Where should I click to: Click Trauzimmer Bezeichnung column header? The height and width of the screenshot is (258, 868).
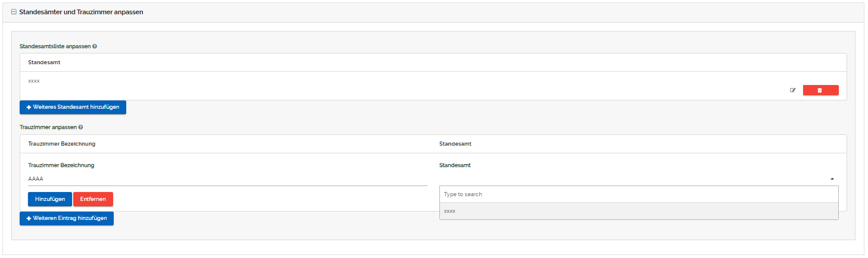61,144
